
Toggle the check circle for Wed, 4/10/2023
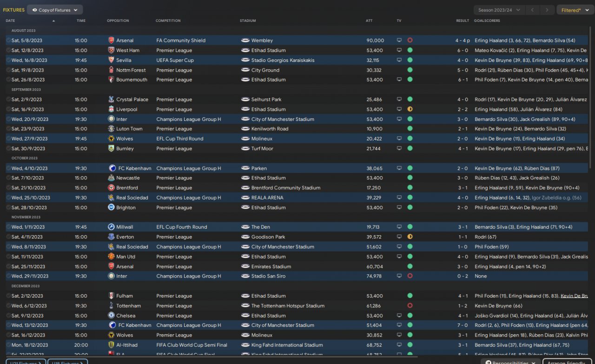[8, 168]
